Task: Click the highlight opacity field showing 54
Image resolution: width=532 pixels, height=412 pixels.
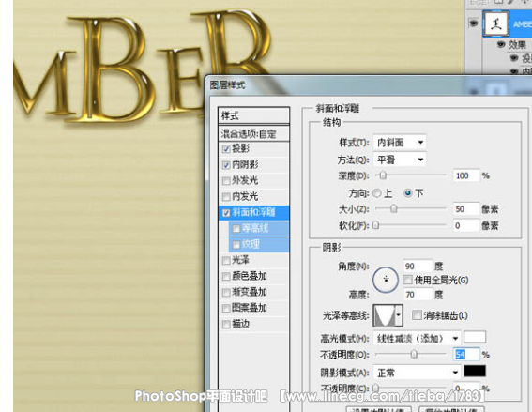Action: click(466, 355)
